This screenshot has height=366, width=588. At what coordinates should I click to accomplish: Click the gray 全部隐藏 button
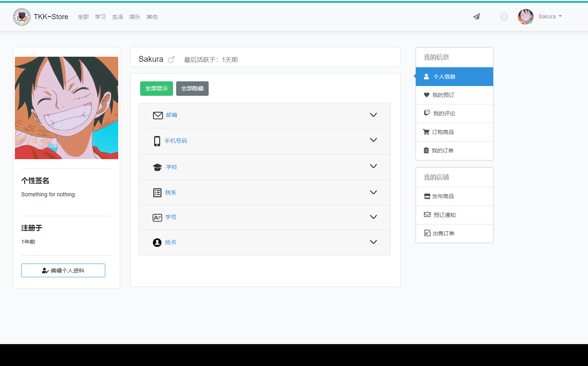[x=192, y=88]
